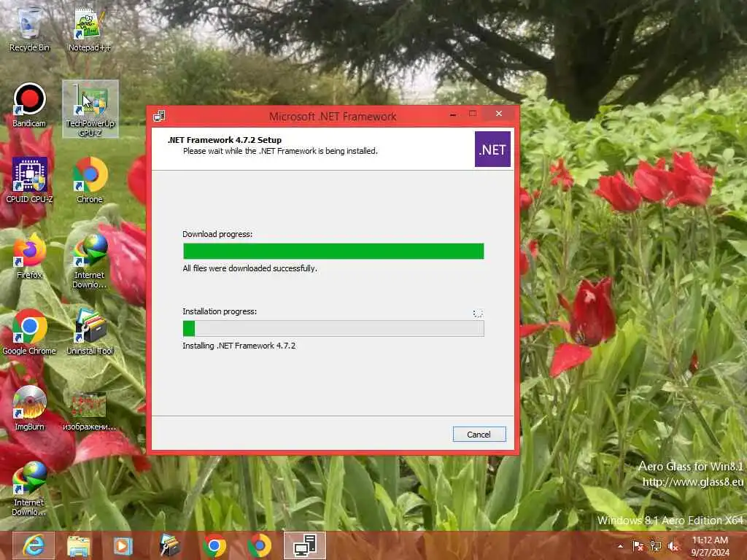Select the изображени image file thumbnail

coord(89,411)
